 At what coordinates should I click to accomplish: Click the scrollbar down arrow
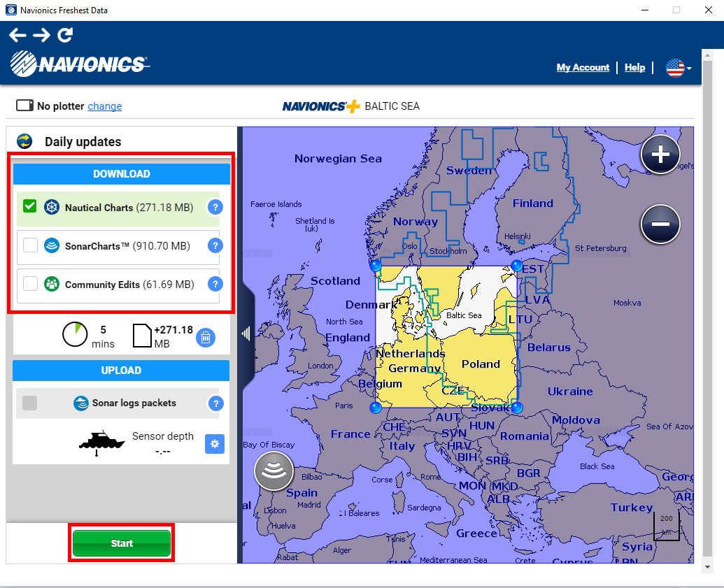pyautogui.click(x=707, y=567)
